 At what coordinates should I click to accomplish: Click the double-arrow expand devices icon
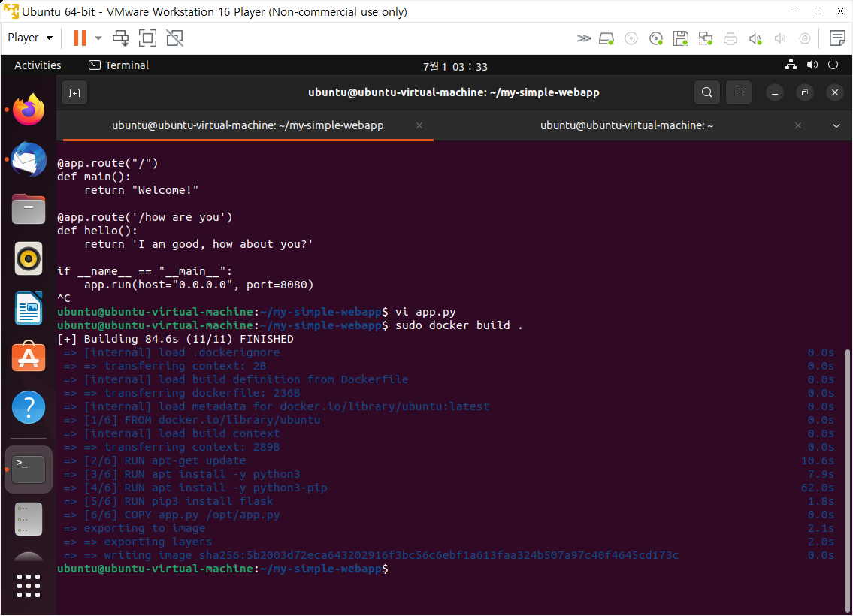point(584,38)
